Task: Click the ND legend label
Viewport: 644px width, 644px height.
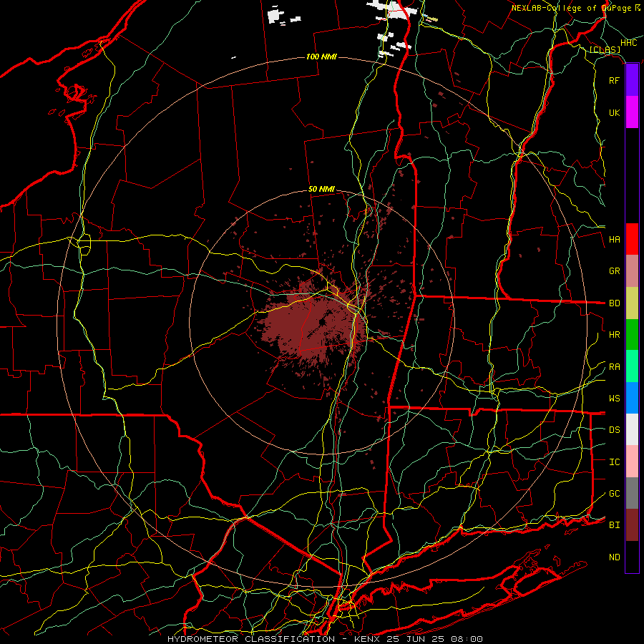Action: [x=615, y=557]
